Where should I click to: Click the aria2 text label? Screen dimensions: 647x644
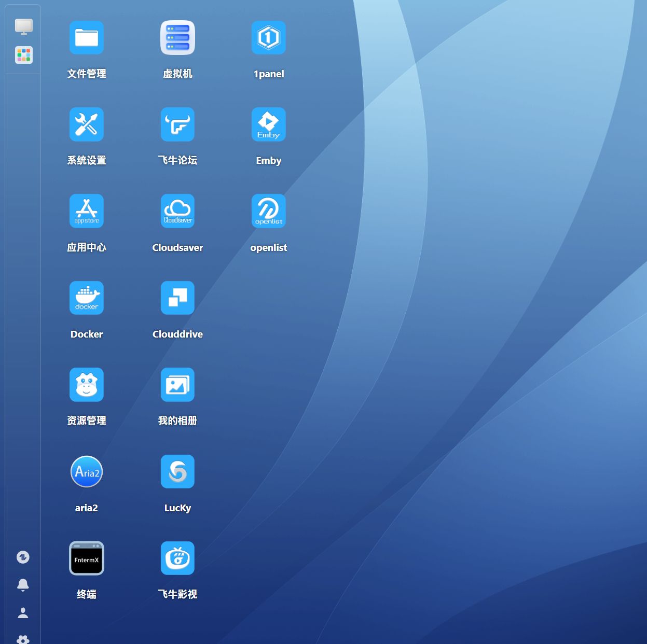coord(87,508)
